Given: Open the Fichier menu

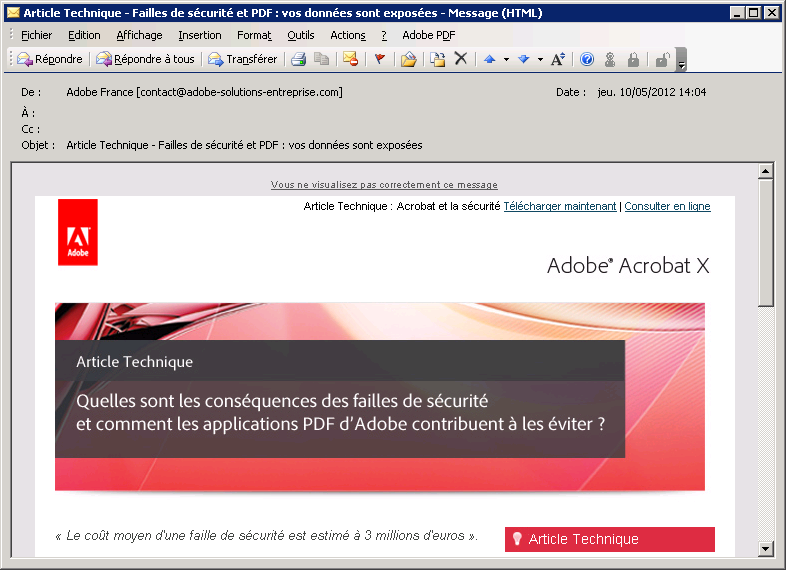Looking at the screenshot, I should point(37,35).
